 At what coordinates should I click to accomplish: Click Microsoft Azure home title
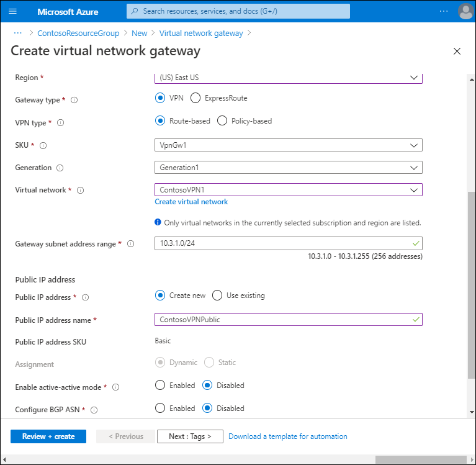click(68, 12)
